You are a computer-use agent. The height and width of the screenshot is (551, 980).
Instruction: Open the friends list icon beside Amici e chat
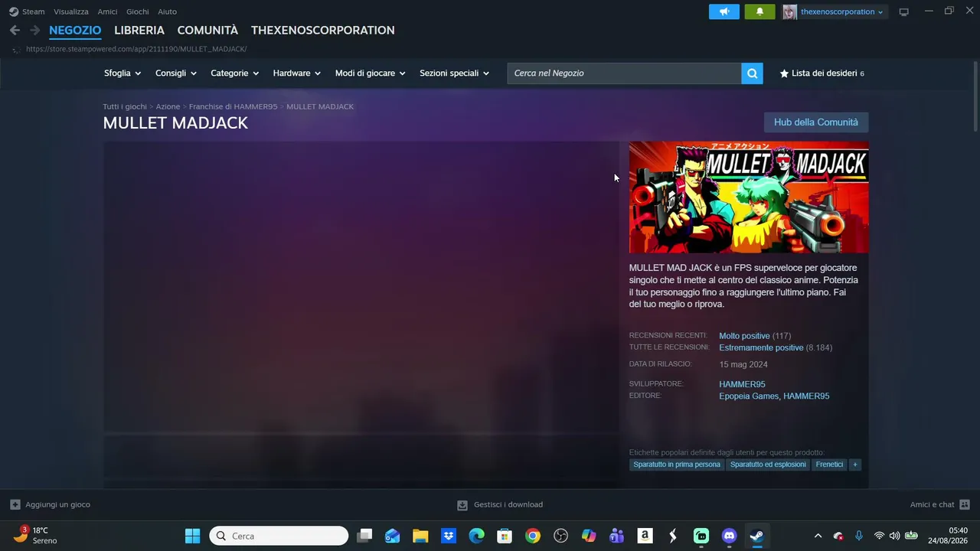[x=965, y=504]
